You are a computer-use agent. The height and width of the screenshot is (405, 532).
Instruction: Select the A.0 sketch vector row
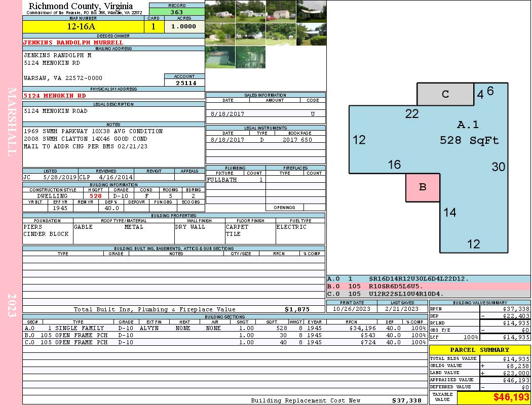point(429,279)
